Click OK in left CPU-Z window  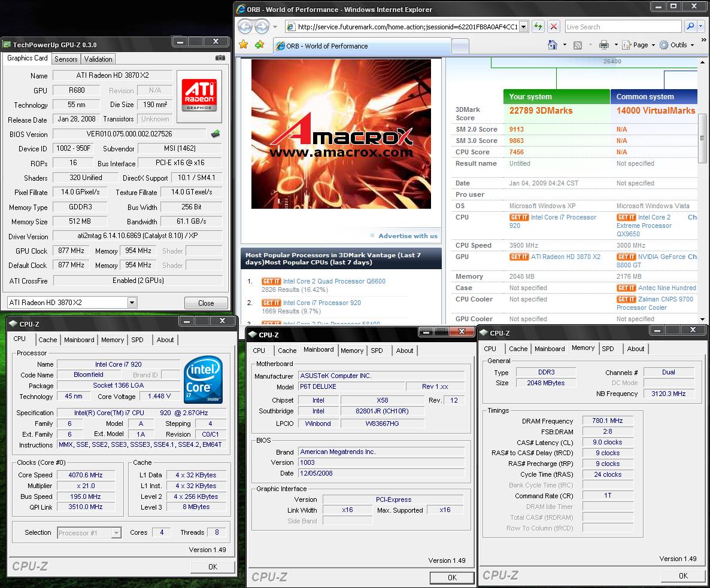click(213, 566)
